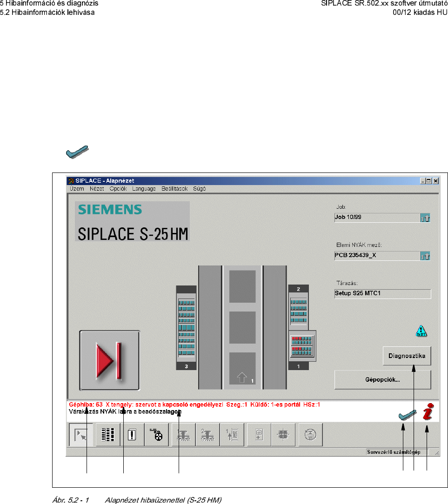The image size is (448, 504).
Task: Open the Gépopciók... dialog button
Action: point(383,379)
